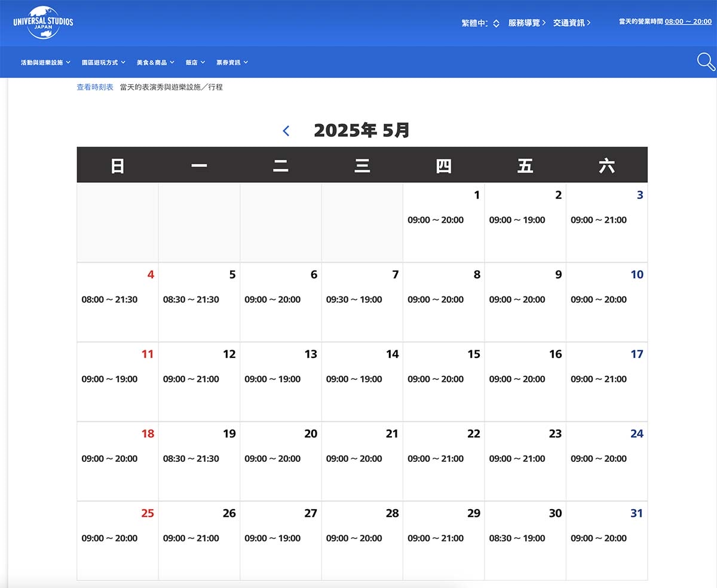Viewport: 717px width, 588px height.
Task: Click the 日 weekday header
Action: point(118,166)
